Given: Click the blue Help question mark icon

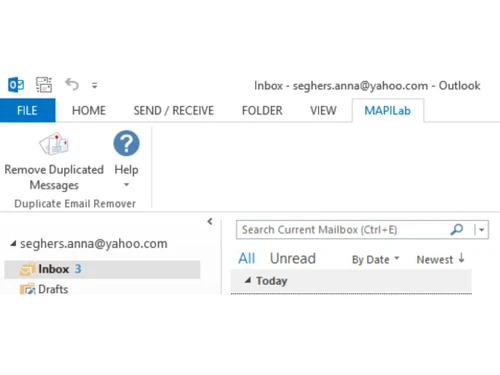Looking at the screenshot, I should click(x=126, y=143).
